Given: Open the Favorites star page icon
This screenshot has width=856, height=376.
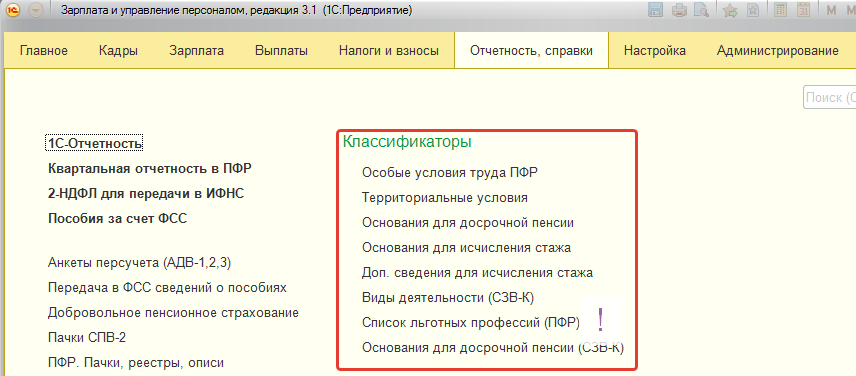Looking at the screenshot, I should point(753,10).
